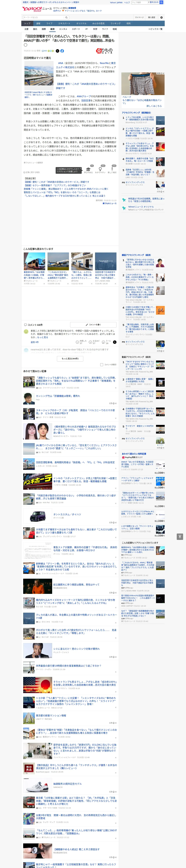Open the ランキング navigation tab
Image resolution: width=186 pixels, height=868 pixels.
(116, 24)
